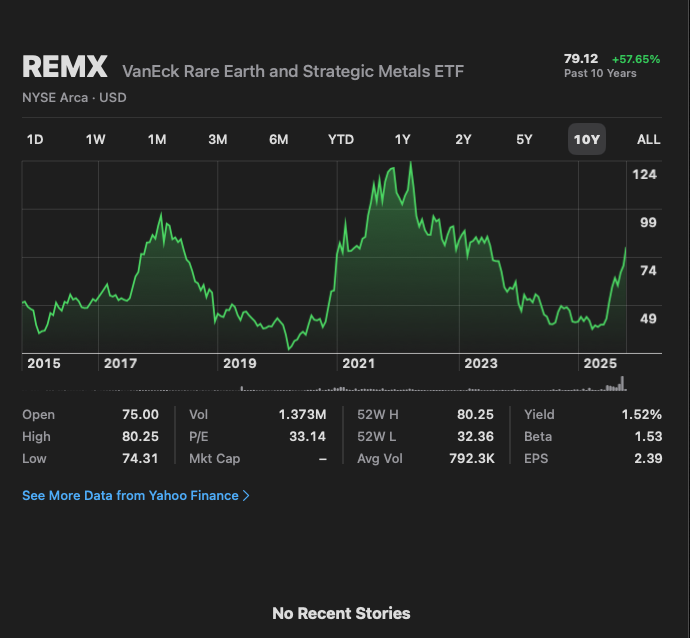
Task: Click the NYSE Arca · USD label
Action: click(x=74, y=97)
